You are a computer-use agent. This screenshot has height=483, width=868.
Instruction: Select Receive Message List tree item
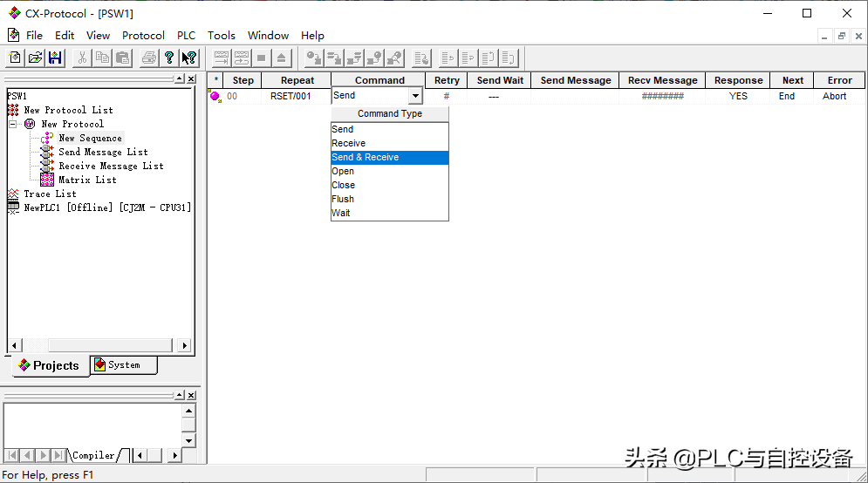point(111,166)
